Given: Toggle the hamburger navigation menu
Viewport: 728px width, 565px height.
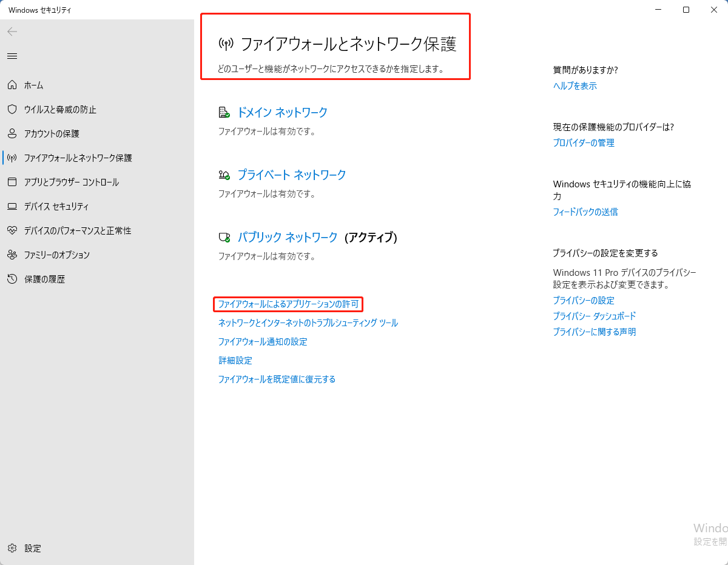Looking at the screenshot, I should (12, 56).
